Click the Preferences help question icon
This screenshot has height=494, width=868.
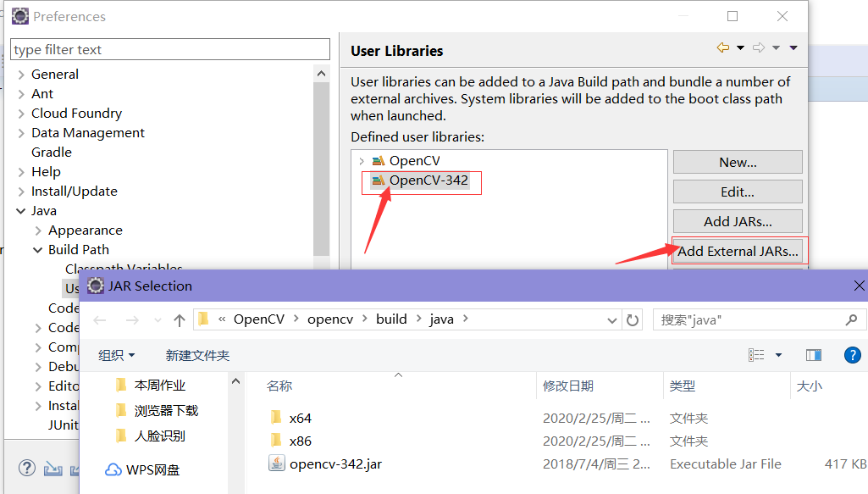tap(26, 469)
